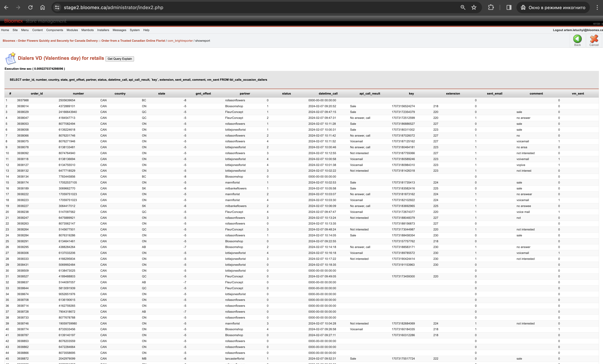
Task: Open the Content menu
Action: tap(38, 30)
